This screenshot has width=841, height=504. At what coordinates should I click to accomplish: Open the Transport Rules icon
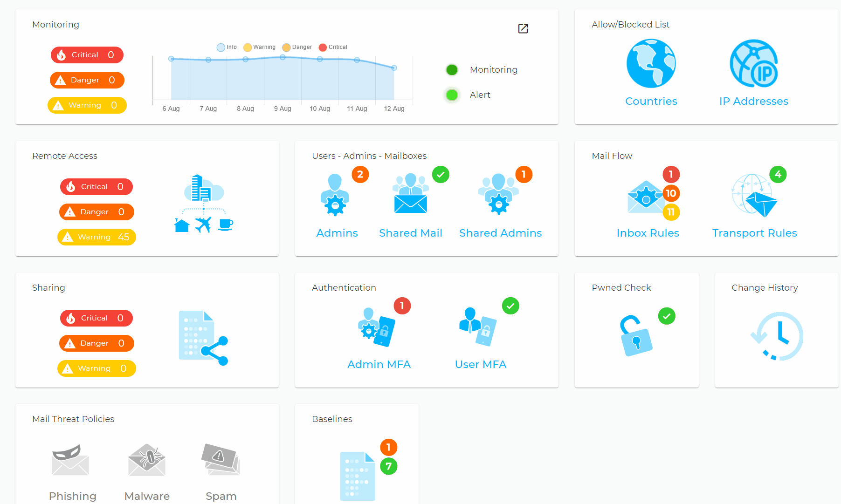click(x=754, y=198)
